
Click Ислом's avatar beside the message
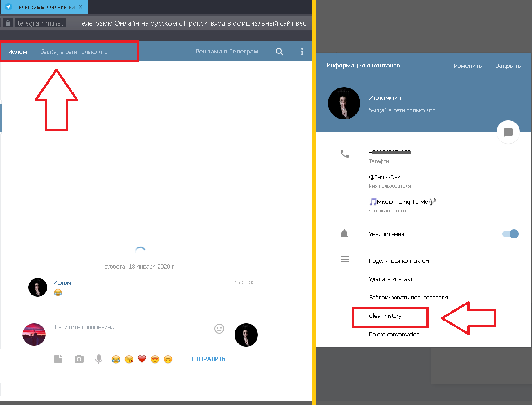click(x=38, y=287)
